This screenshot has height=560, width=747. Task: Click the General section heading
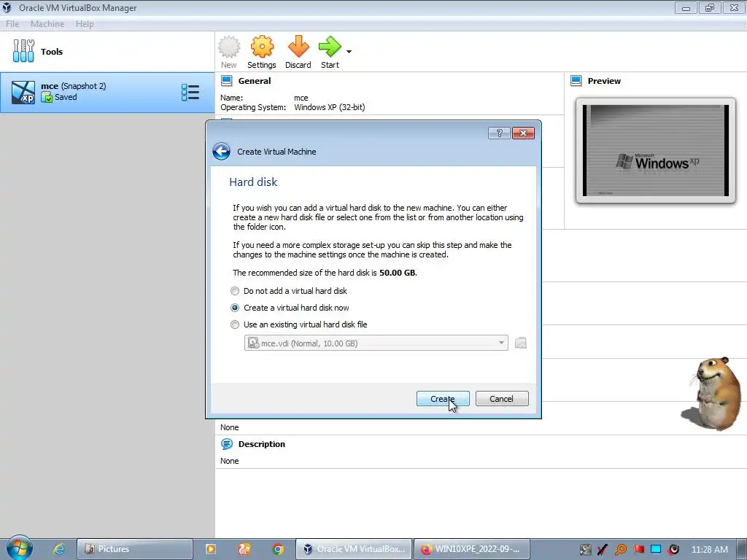[x=255, y=80]
